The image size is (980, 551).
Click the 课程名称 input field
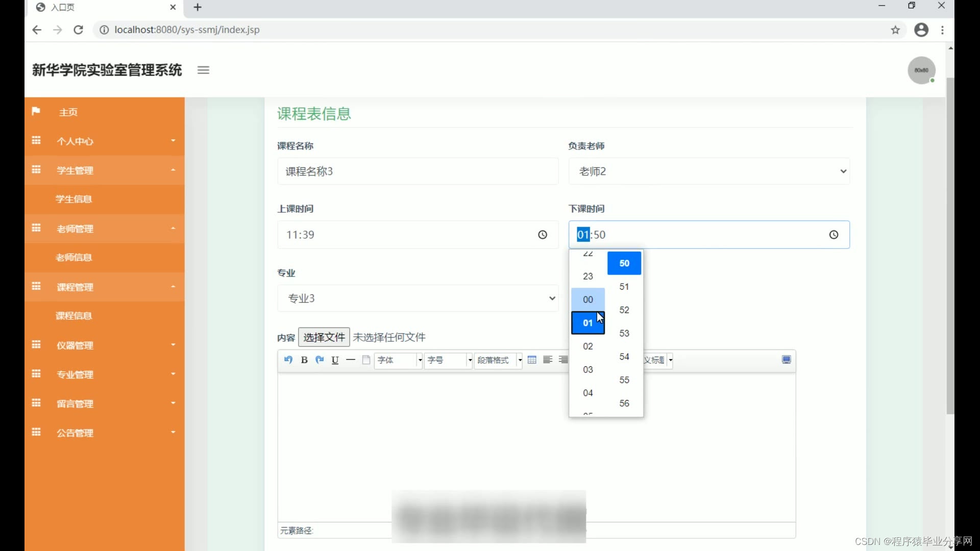(x=418, y=171)
